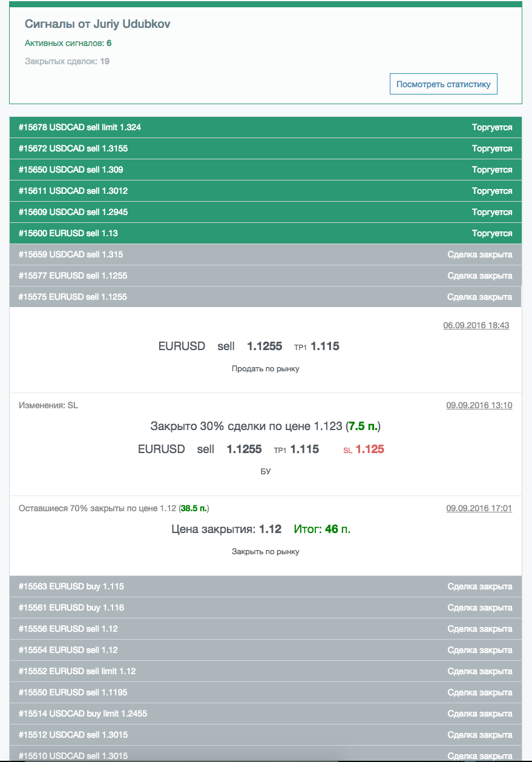532x762 pixels.
Task: Open closed deal #15577 EURUSD sell 1.1255
Action: pyautogui.click(x=265, y=276)
